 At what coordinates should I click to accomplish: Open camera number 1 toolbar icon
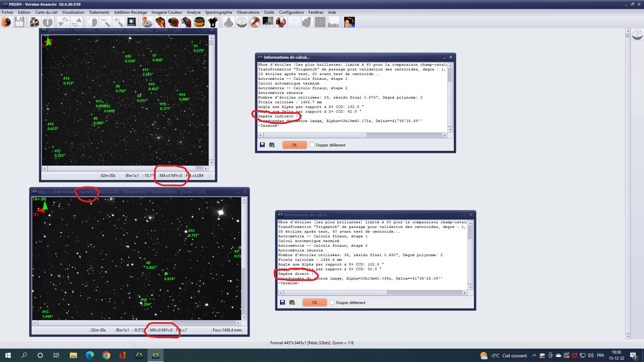160,22
